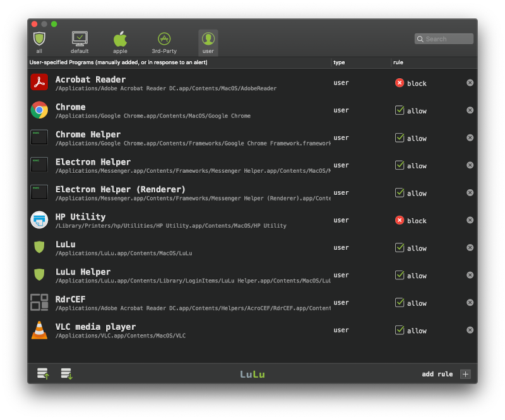Click the HP Utility printer icon
The height and width of the screenshot is (420, 505).
click(39, 220)
